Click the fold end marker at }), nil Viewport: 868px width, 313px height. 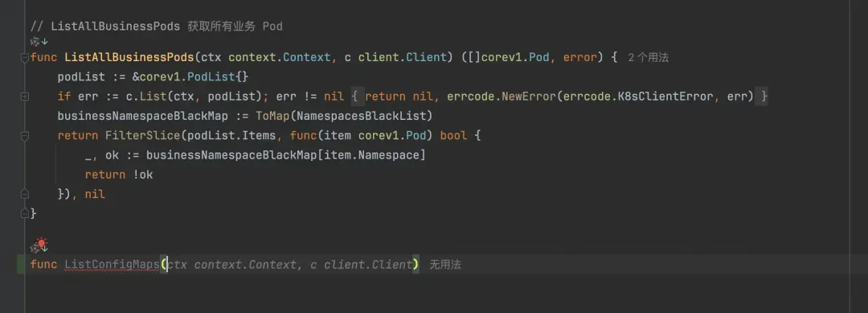point(24,194)
